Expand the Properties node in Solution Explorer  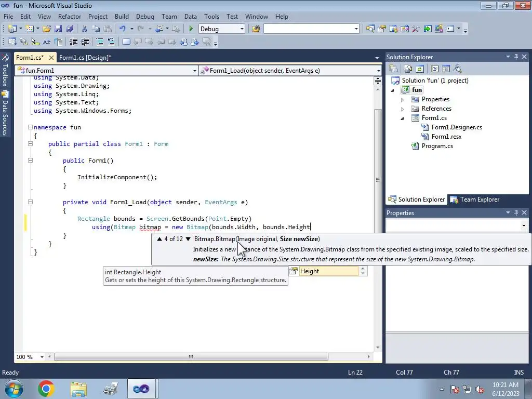tap(403, 100)
